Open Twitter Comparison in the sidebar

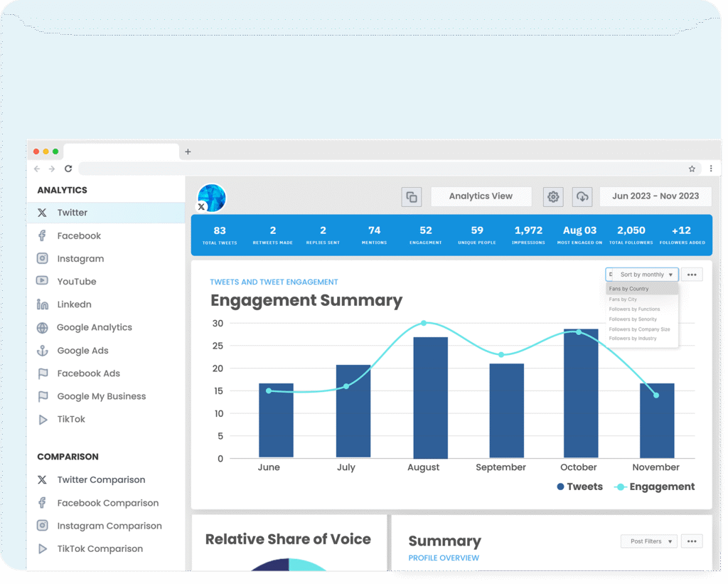click(x=101, y=480)
